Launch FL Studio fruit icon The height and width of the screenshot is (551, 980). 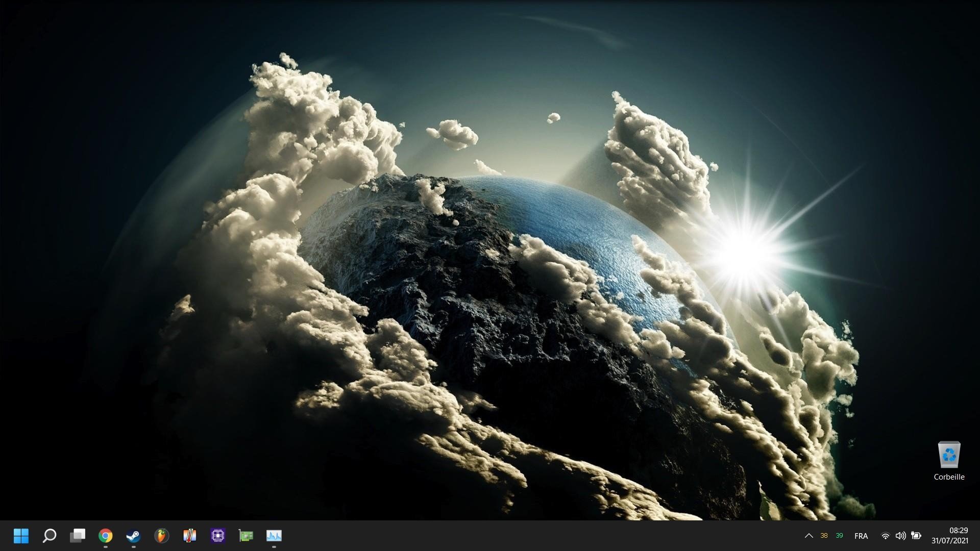(x=161, y=536)
